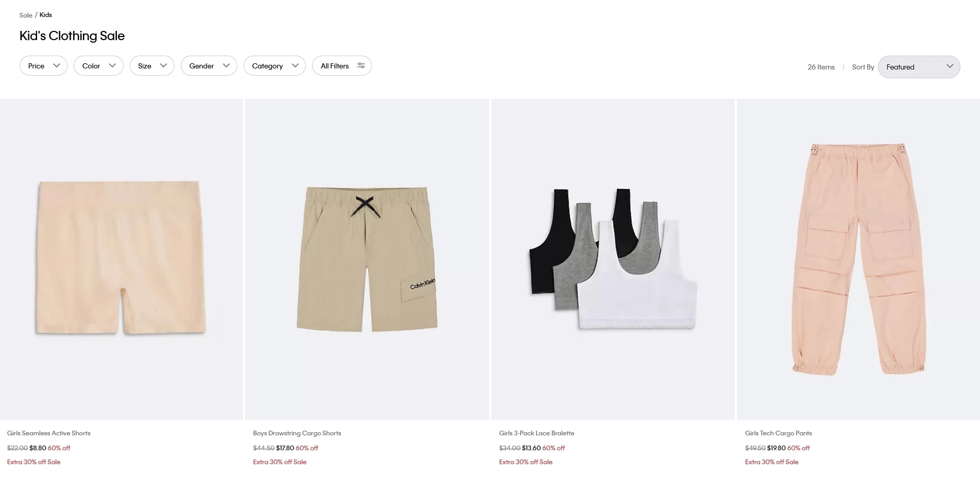Expand the Color filter dropdown
This screenshot has width=980, height=477.
coord(98,66)
